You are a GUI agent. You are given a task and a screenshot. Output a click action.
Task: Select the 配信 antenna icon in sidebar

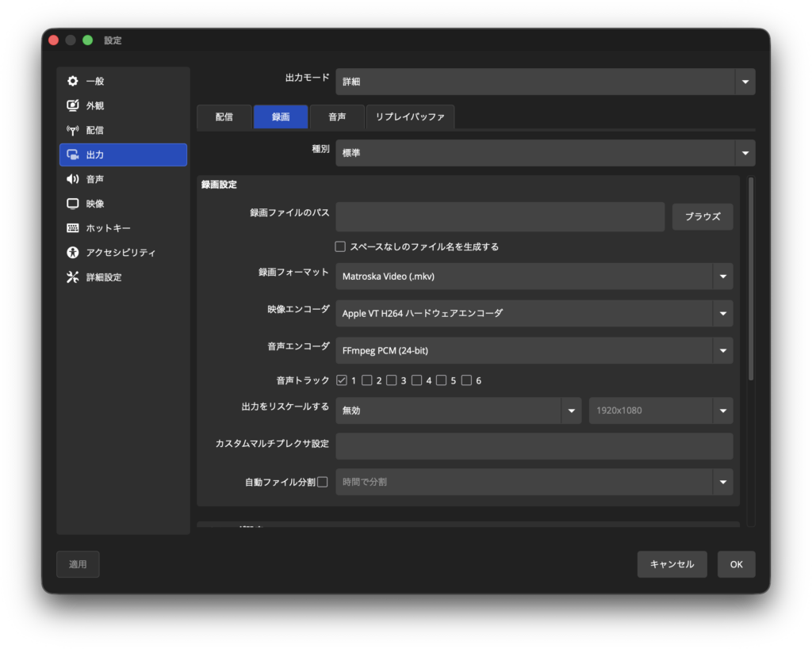(x=73, y=130)
